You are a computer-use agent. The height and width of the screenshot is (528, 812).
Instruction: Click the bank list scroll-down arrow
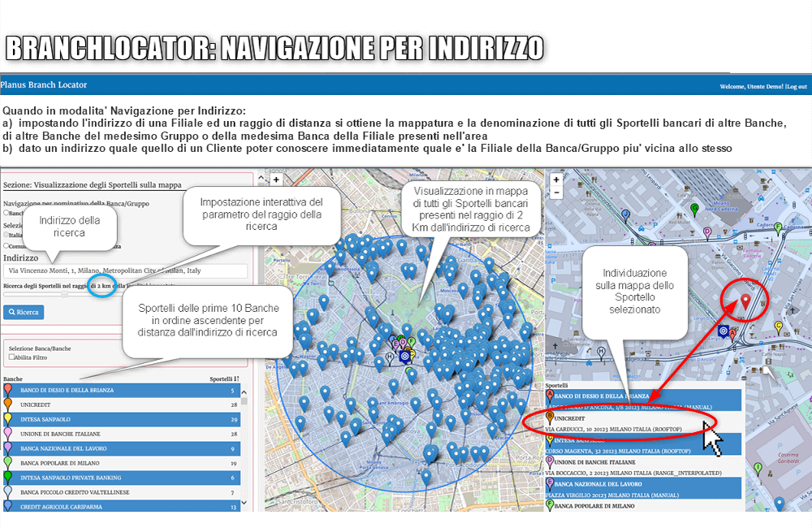click(244, 503)
